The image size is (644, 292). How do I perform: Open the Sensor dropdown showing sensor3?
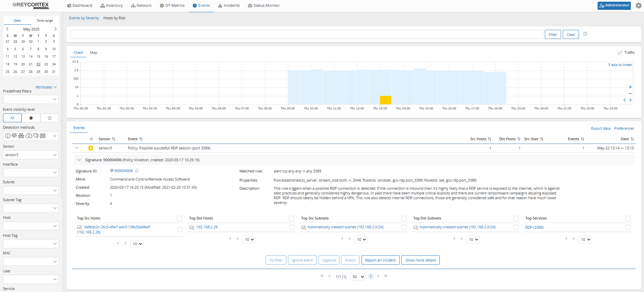click(x=31, y=155)
